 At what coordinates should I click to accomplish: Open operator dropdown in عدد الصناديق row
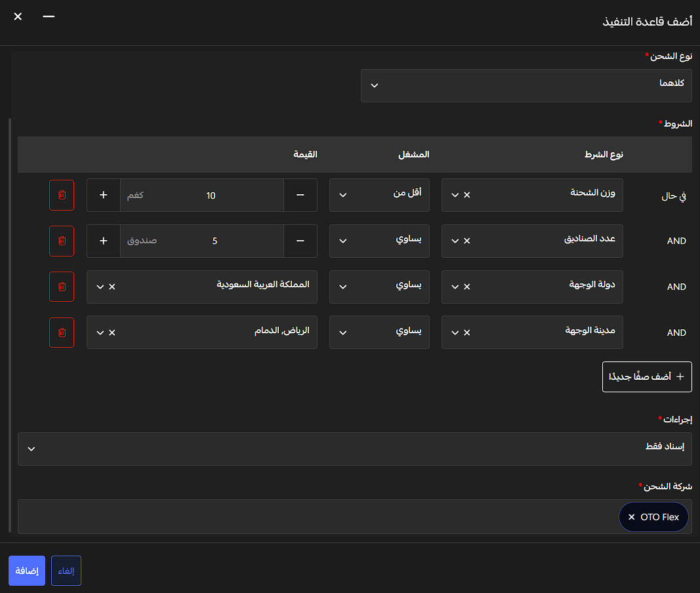[379, 241]
